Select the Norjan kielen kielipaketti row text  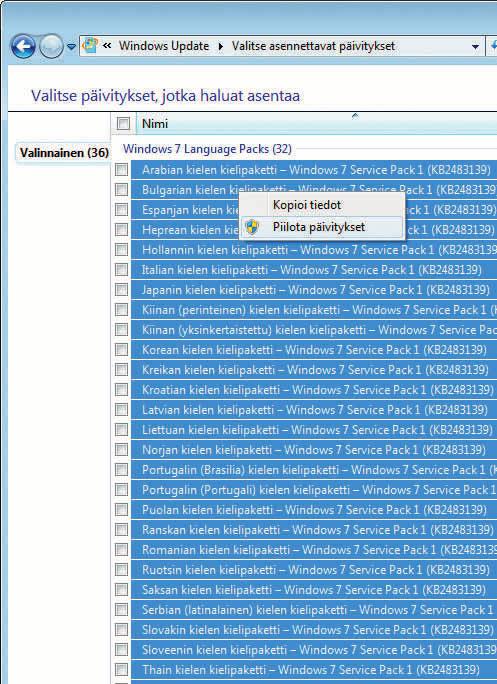pyautogui.click(x=314, y=450)
